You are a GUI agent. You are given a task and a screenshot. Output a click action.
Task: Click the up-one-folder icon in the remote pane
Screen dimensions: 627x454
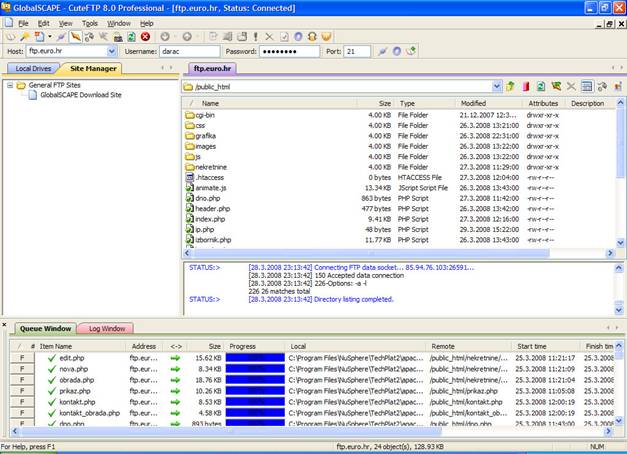point(510,87)
